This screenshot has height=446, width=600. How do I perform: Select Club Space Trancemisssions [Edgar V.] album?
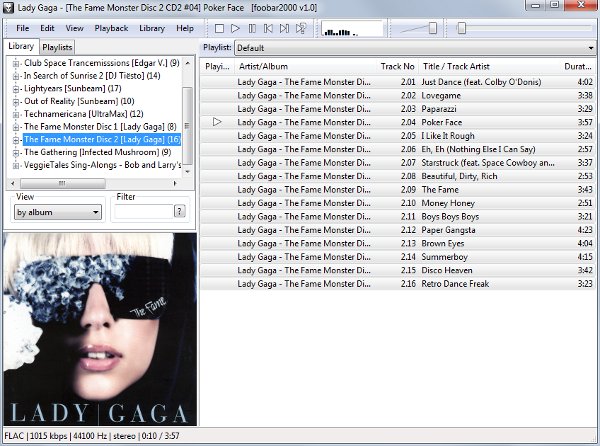click(101, 63)
